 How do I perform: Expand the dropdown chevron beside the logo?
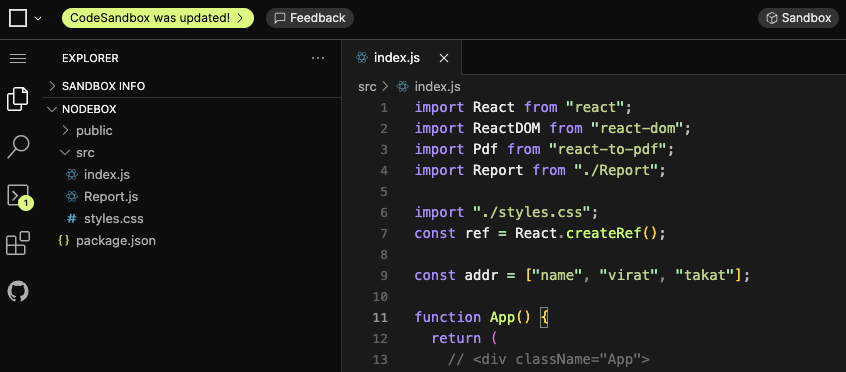(x=38, y=18)
